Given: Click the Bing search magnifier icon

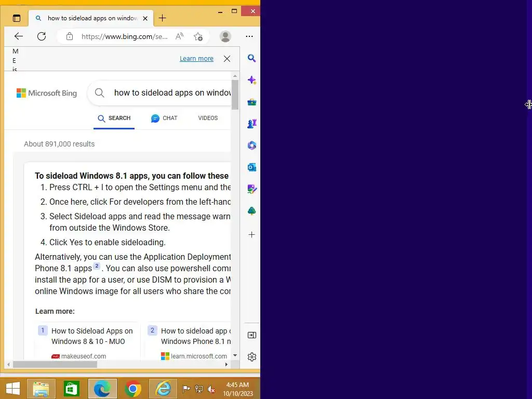Looking at the screenshot, I should pos(99,92).
